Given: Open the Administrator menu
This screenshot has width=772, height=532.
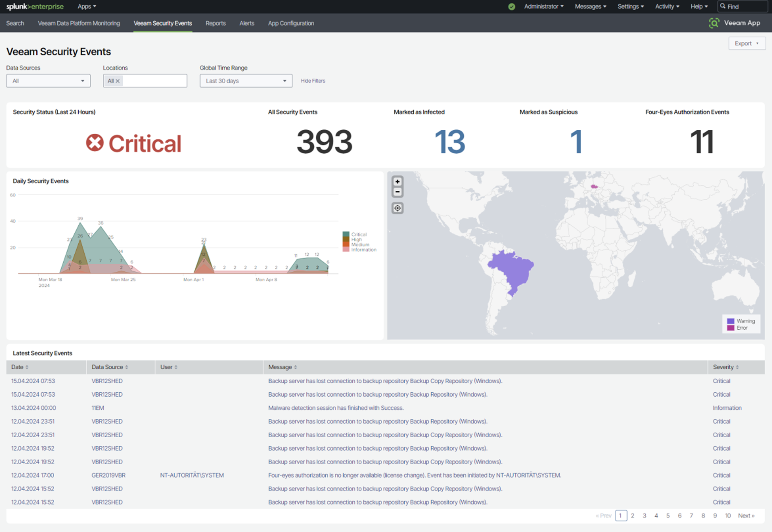Looking at the screenshot, I should [x=544, y=6].
